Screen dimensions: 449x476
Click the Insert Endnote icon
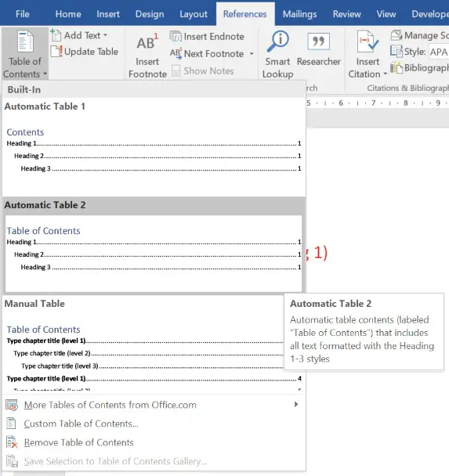[x=176, y=37]
